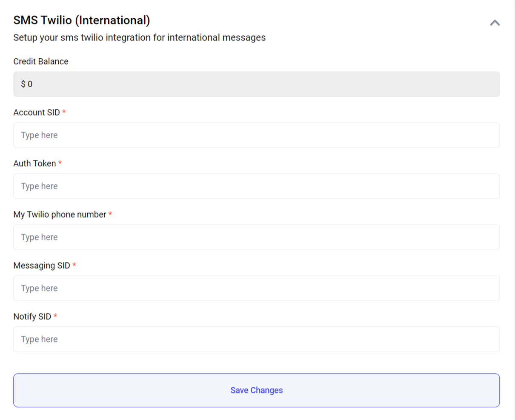Click the required marker beside Notify SID

coord(55,316)
